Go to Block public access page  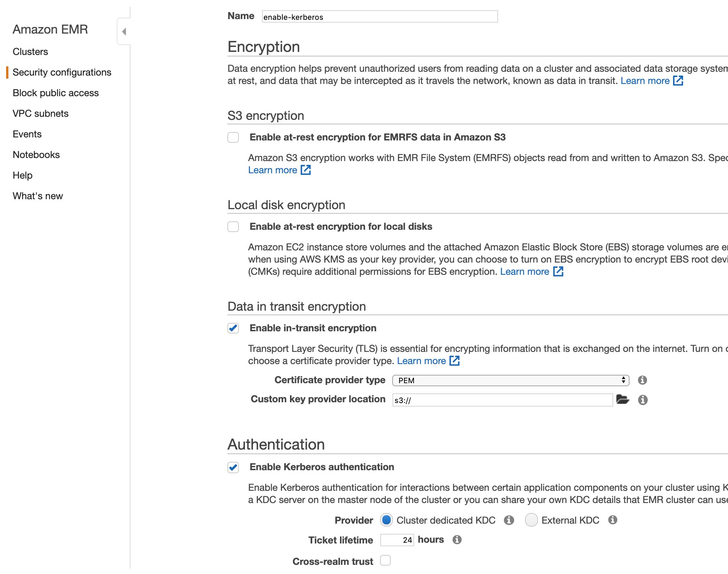[56, 93]
